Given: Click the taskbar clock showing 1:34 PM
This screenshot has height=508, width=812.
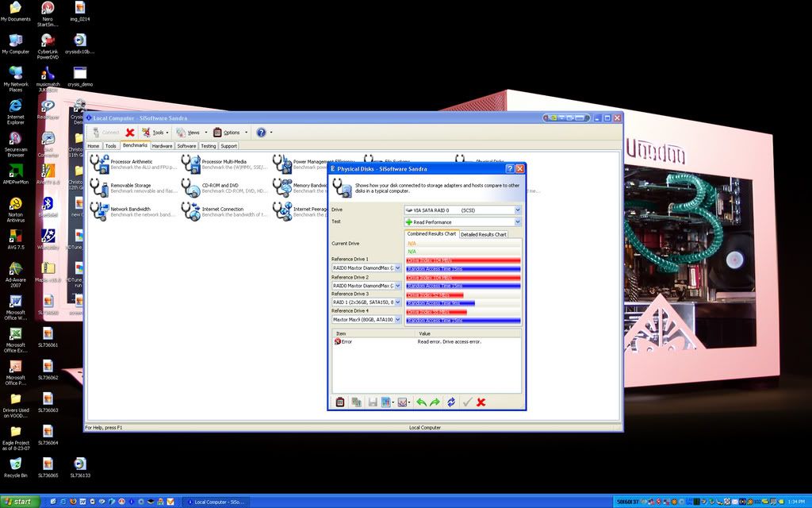Looking at the screenshot, I should 796,502.
